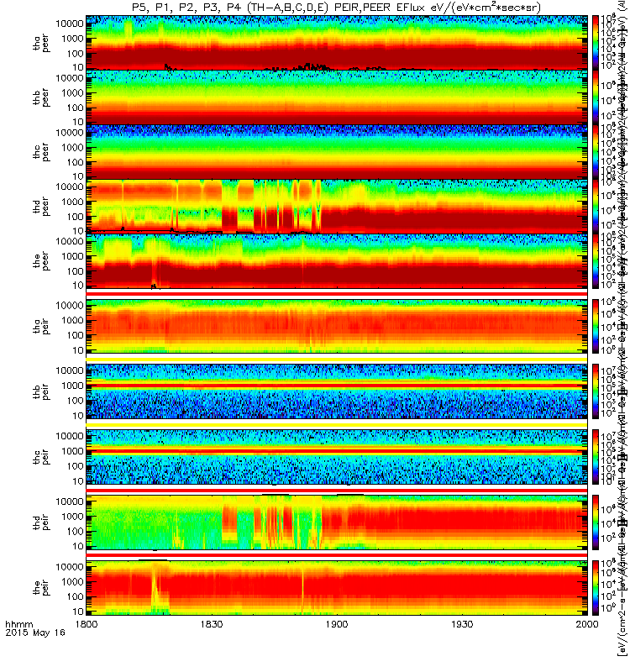The width and height of the screenshot is (630, 672).
Task: Click the color bar beside thd peir panel
Action: pyautogui.click(x=596, y=522)
